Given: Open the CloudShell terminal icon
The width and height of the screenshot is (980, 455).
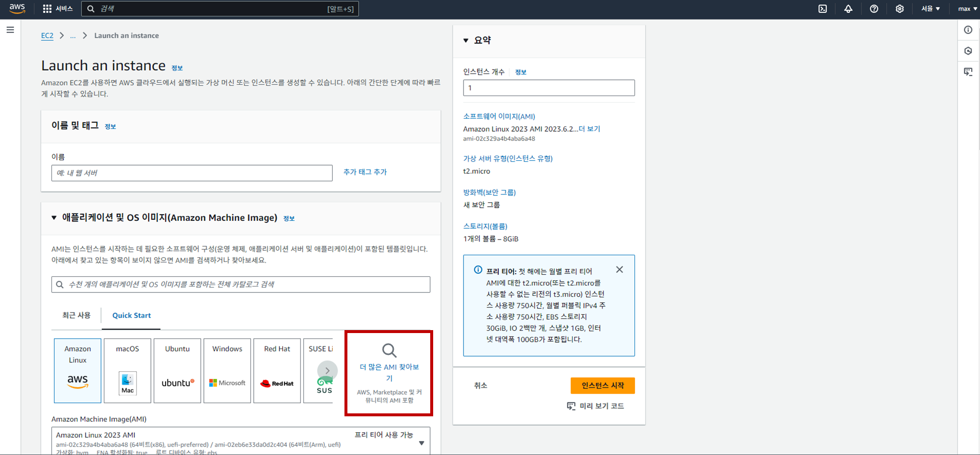Looking at the screenshot, I should click(x=823, y=9).
